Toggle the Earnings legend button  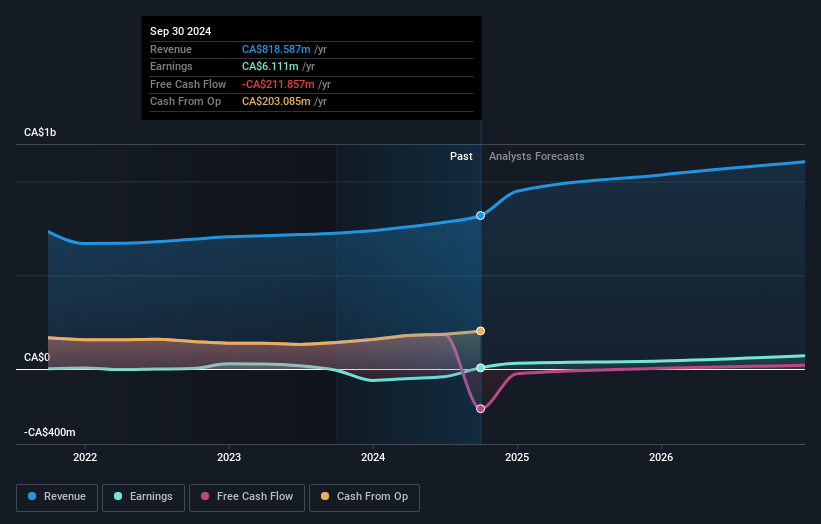(x=143, y=497)
